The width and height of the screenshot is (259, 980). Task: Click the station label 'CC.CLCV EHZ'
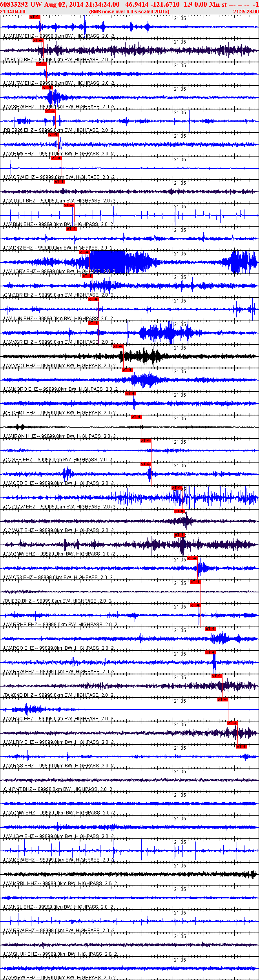(20, 507)
